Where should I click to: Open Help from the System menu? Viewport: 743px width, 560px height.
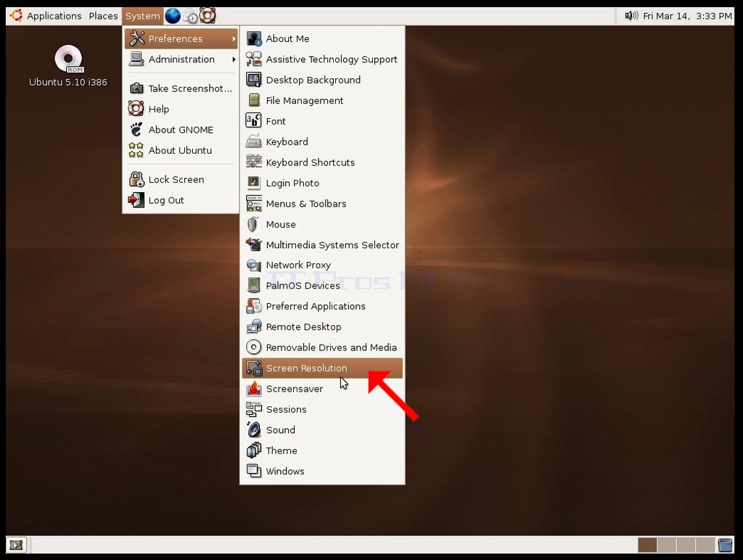[x=181, y=109]
